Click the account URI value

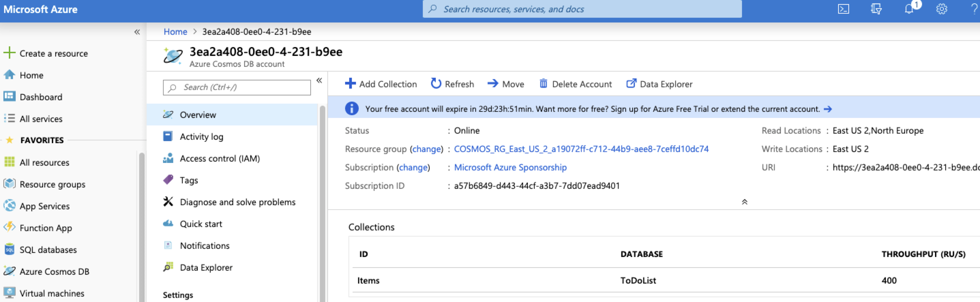pyautogui.click(x=906, y=167)
